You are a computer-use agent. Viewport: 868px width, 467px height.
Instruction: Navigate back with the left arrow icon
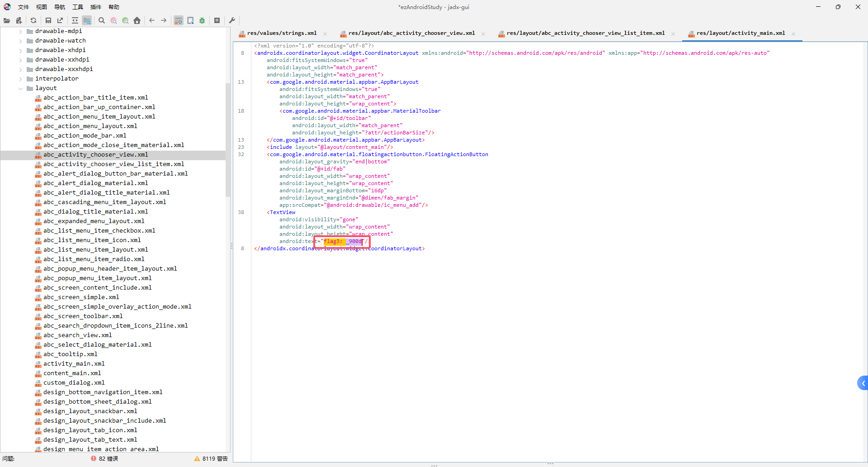152,20
